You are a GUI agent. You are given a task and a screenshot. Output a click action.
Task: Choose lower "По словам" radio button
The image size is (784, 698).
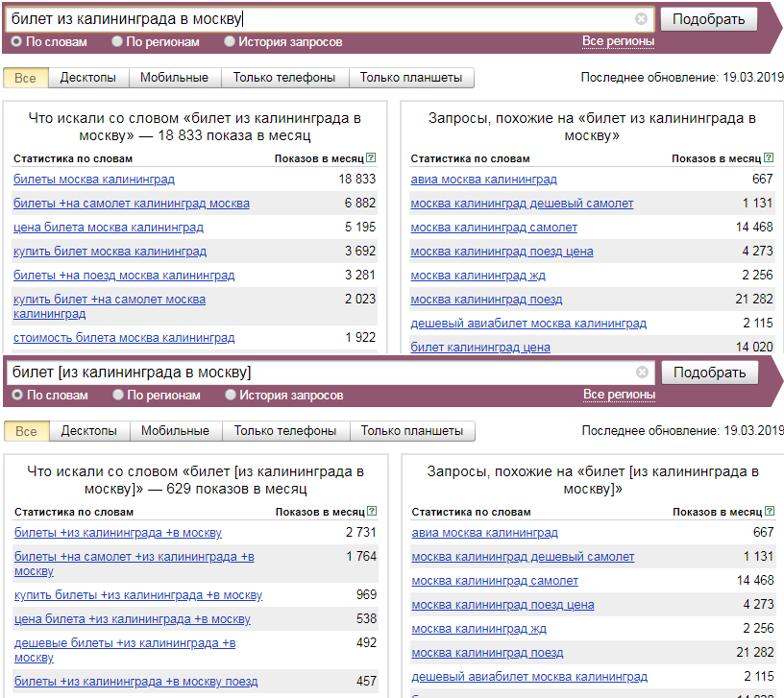(16, 396)
